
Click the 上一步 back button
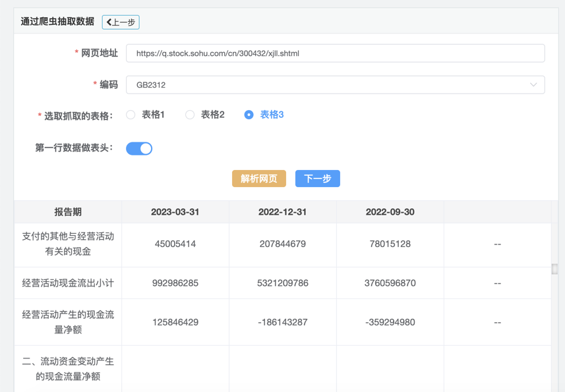tap(121, 22)
